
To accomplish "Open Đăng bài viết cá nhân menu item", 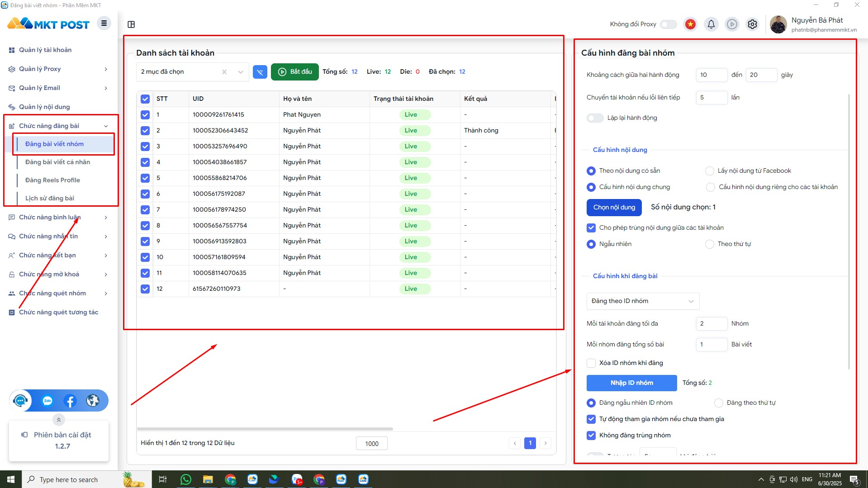I will coord(57,162).
